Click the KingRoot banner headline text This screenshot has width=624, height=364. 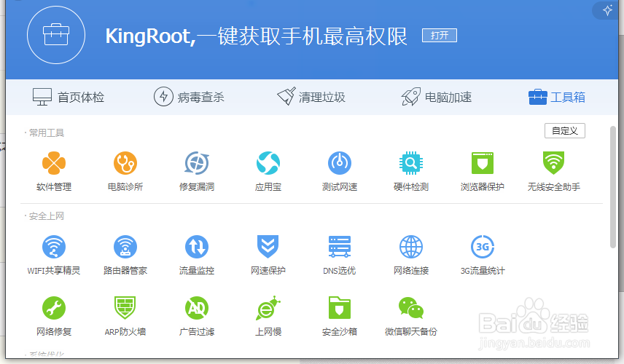[257, 36]
